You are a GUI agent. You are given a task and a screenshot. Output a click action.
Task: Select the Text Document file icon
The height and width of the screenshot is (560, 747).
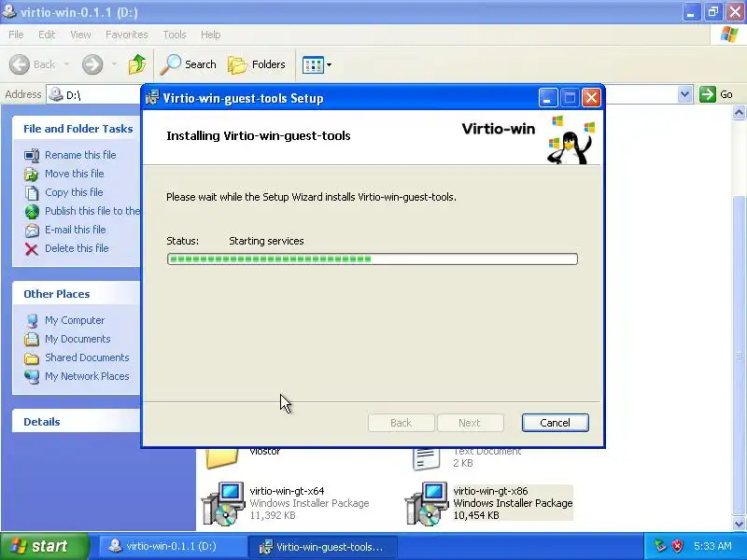point(426,458)
